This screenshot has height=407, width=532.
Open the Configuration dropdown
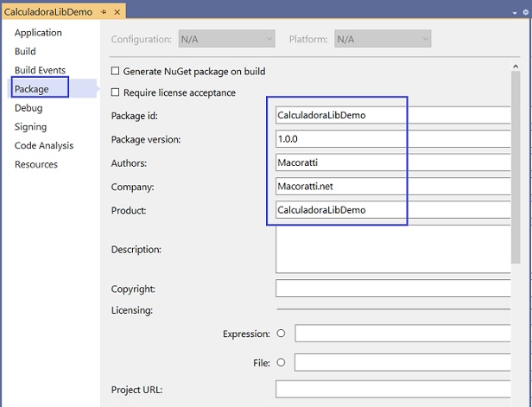coord(226,39)
